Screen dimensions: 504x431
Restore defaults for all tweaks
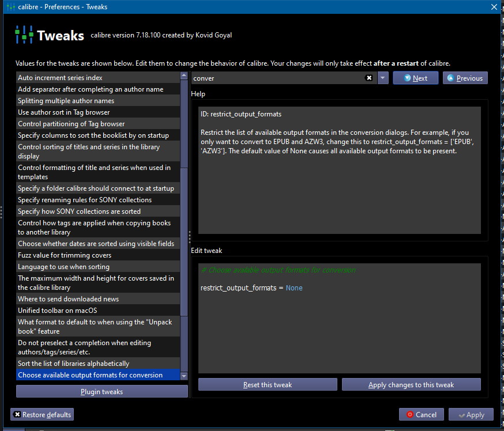click(x=42, y=415)
